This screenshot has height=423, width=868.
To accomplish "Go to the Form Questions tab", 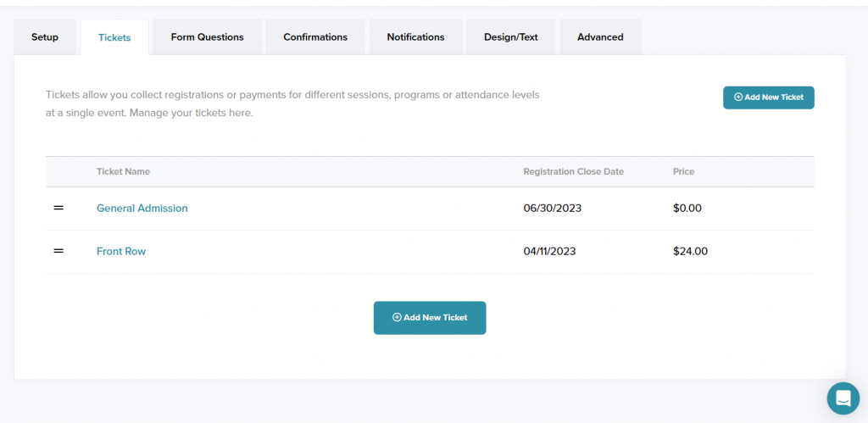I will pyautogui.click(x=207, y=37).
